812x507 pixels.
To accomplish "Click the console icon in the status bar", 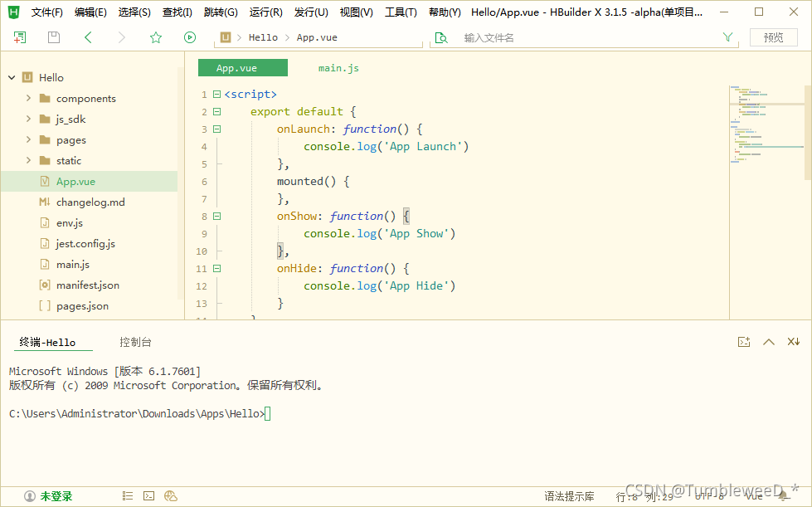I will (x=148, y=495).
